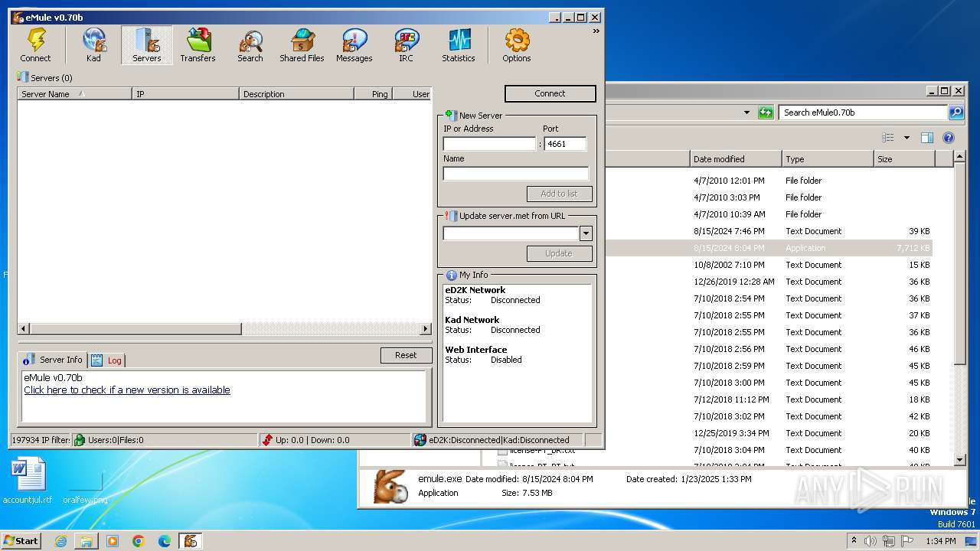Open Internet Explorer in taskbar
The height and width of the screenshot is (551, 980).
60,541
